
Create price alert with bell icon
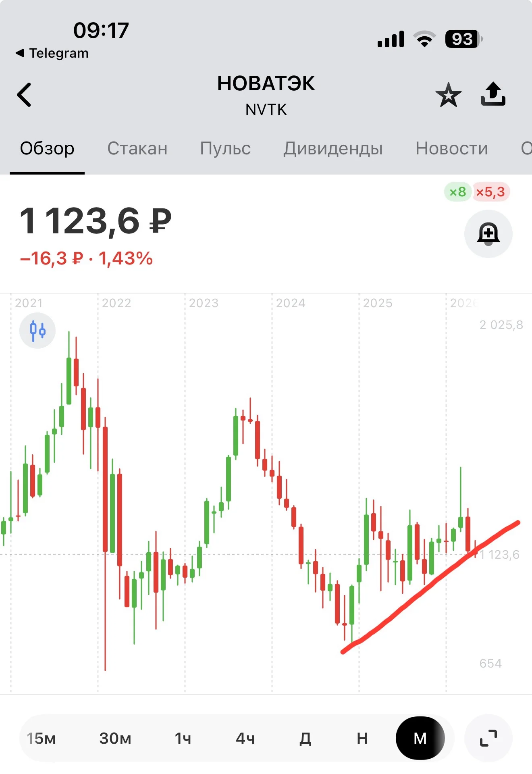[x=488, y=234]
